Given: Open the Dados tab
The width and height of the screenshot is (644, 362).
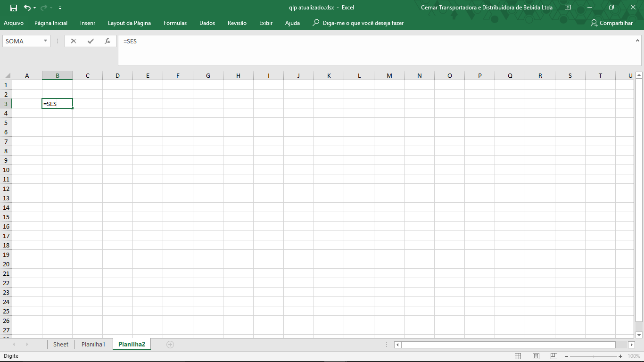Looking at the screenshot, I should click(x=207, y=23).
